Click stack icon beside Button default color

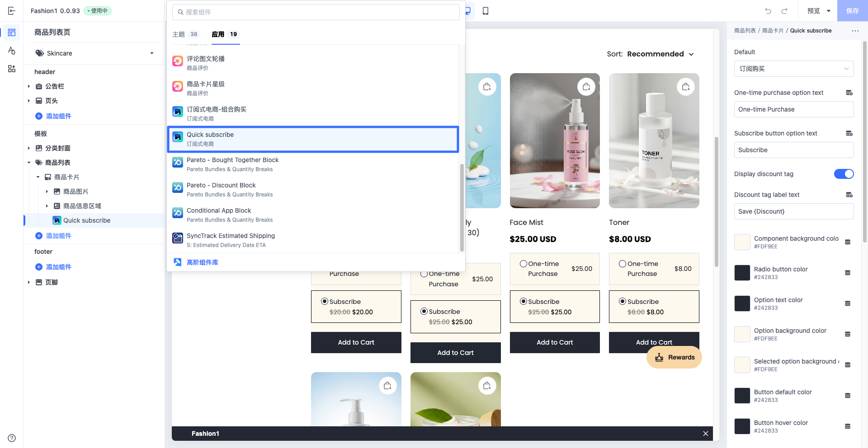click(848, 396)
